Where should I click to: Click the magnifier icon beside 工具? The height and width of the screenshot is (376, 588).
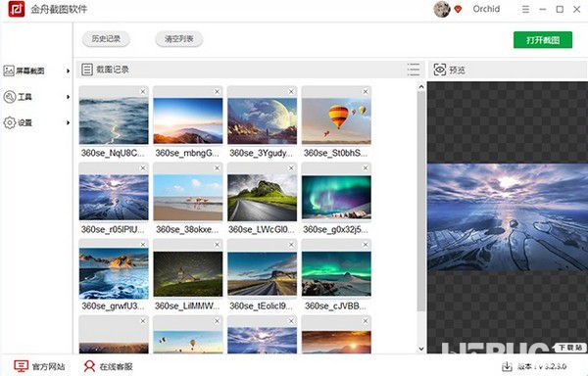click(x=10, y=97)
